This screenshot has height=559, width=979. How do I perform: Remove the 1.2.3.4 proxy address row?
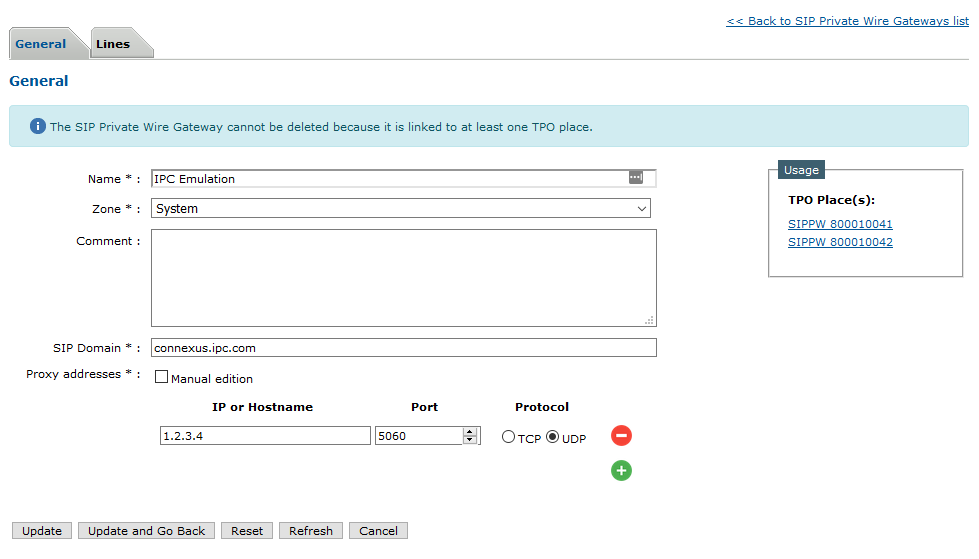(x=621, y=435)
